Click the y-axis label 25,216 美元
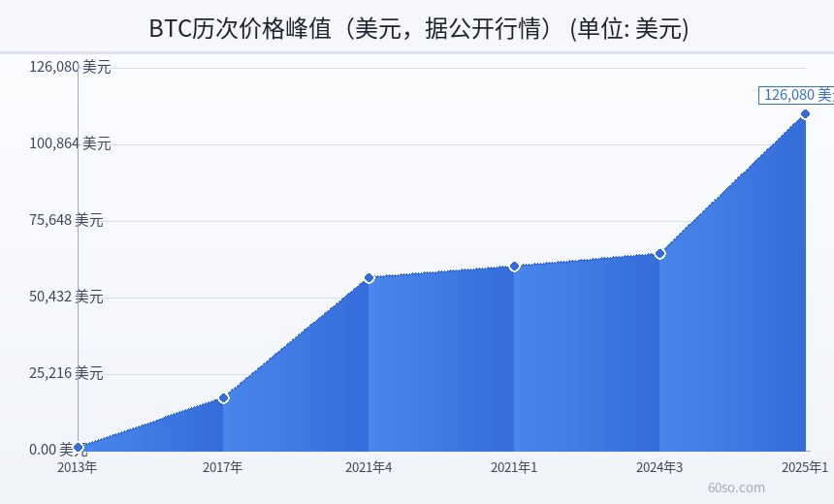 pyautogui.click(x=66, y=373)
